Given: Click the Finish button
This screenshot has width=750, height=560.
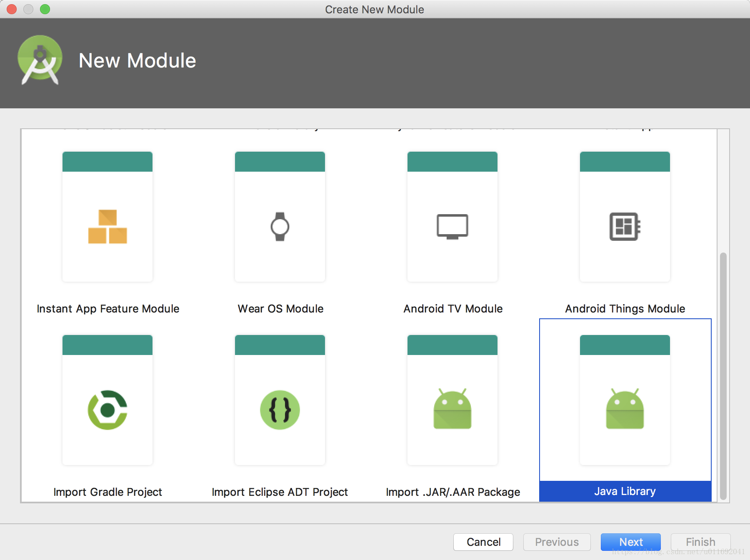Looking at the screenshot, I should 701,542.
